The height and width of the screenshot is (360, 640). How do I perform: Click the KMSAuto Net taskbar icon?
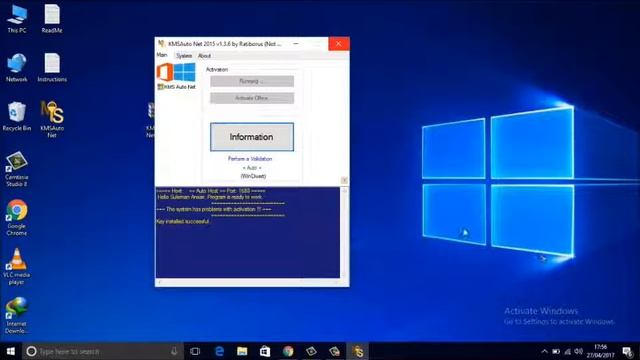point(358,351)
